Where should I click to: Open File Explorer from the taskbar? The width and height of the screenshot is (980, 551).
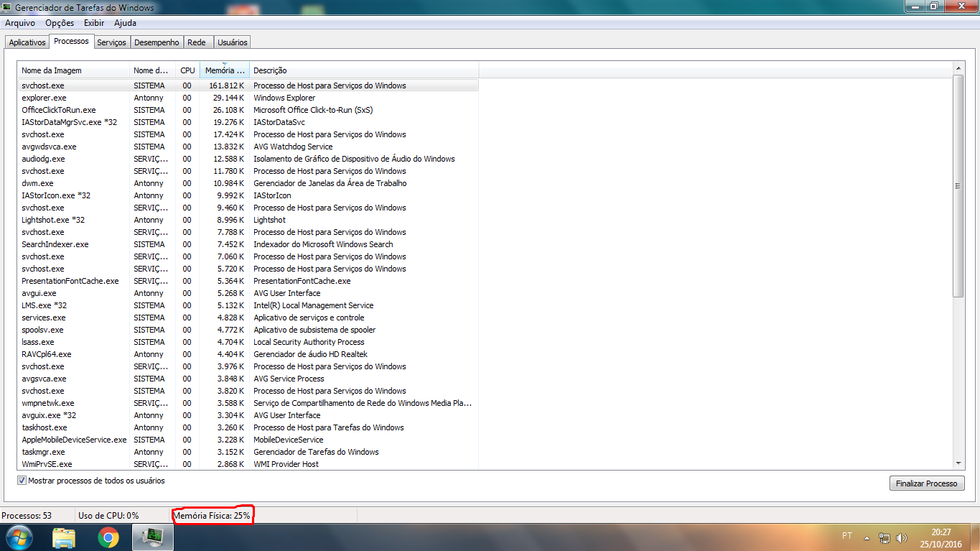(64, 537)
